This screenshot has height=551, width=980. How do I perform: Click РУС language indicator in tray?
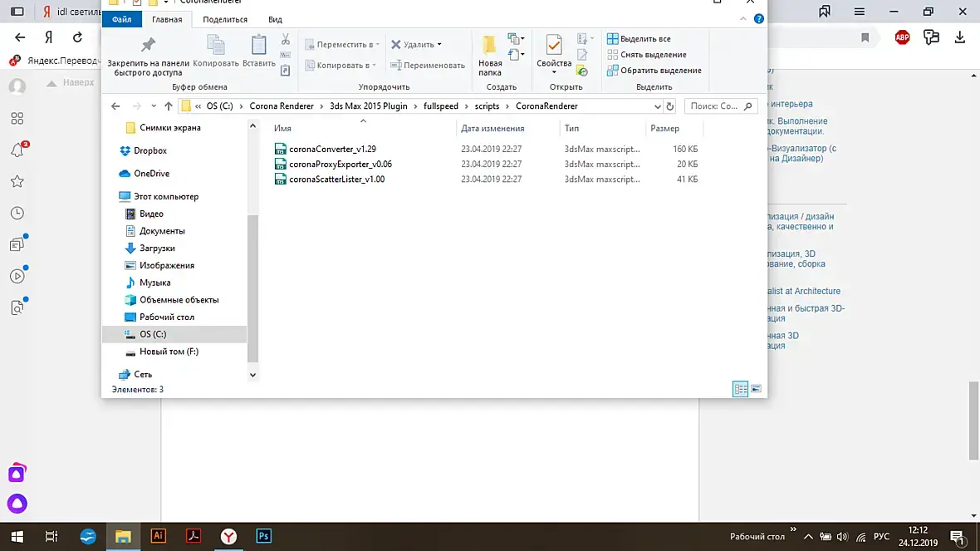881,537
